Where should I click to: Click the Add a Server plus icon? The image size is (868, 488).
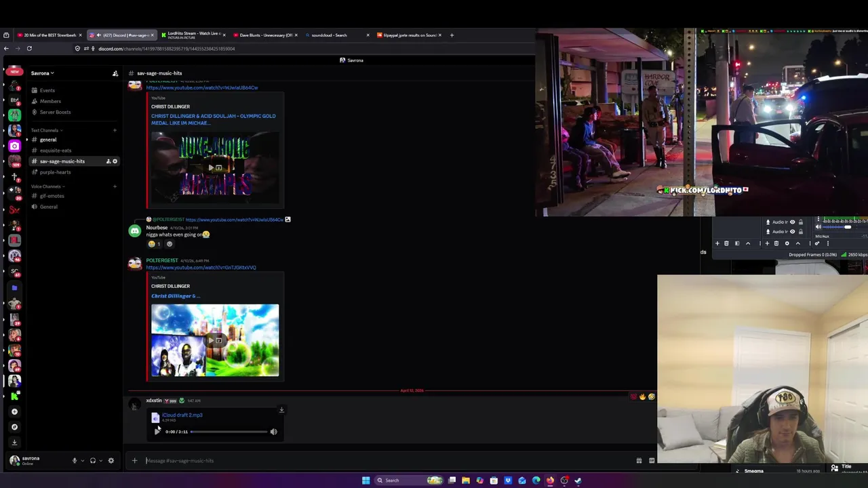click(14, 411)
